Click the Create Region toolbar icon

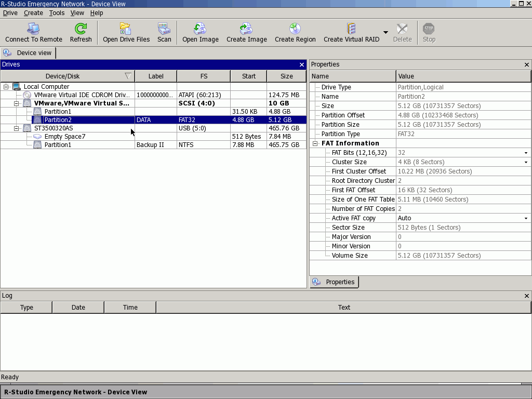point(295,29)
